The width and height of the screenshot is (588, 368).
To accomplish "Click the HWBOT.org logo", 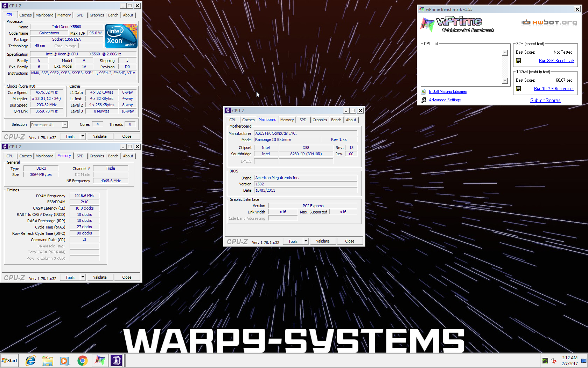I will click(x=549, y=22).
